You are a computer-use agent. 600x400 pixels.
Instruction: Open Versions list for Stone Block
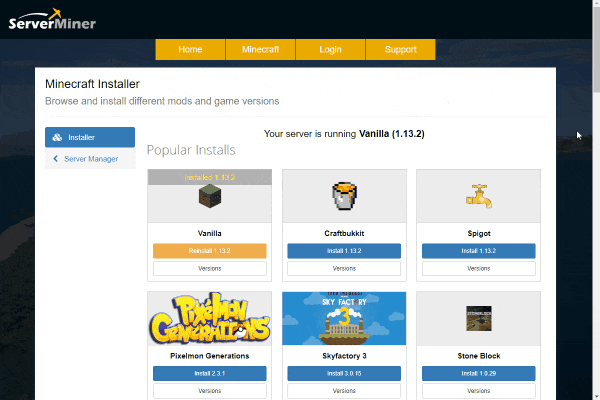(x=479, y=391)
